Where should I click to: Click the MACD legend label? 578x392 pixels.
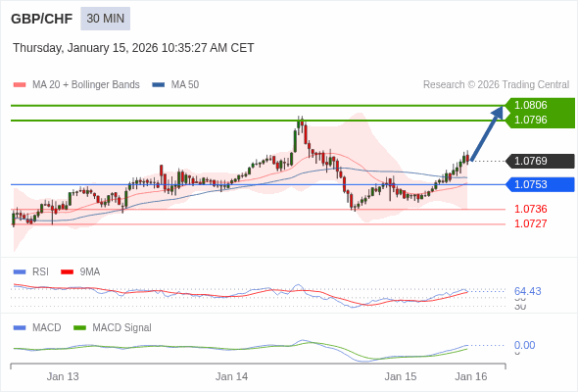[47, 327]
